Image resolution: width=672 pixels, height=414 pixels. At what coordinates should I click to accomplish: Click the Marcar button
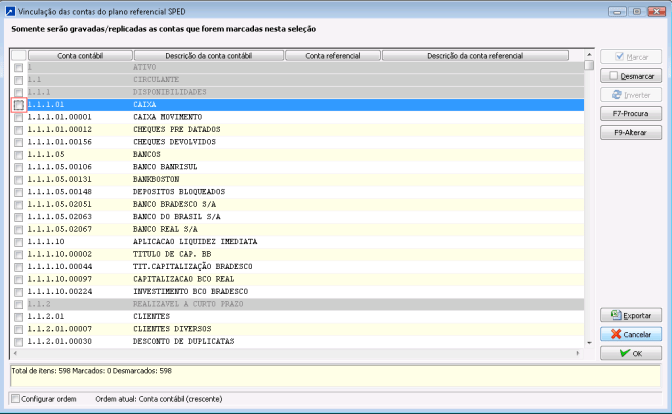631,57
